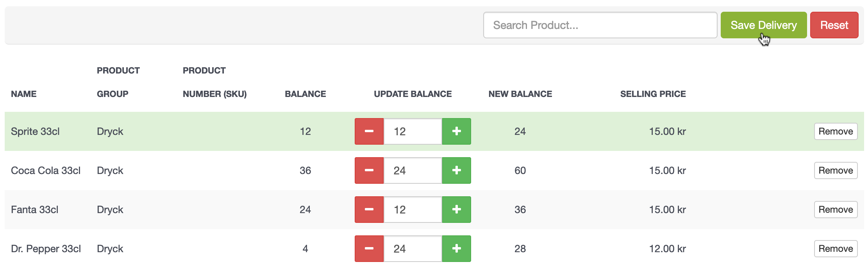The height and width of the screenshot is (269, 868).
Task: Click Dr. Pepper 33cl update balance quantity field
Action: (413, 249)
